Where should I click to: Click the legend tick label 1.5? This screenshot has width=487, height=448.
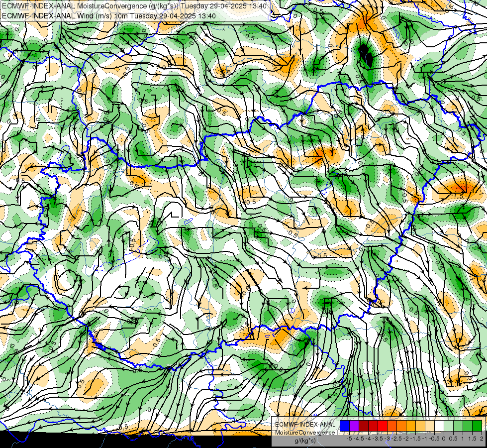click(473, 439)
